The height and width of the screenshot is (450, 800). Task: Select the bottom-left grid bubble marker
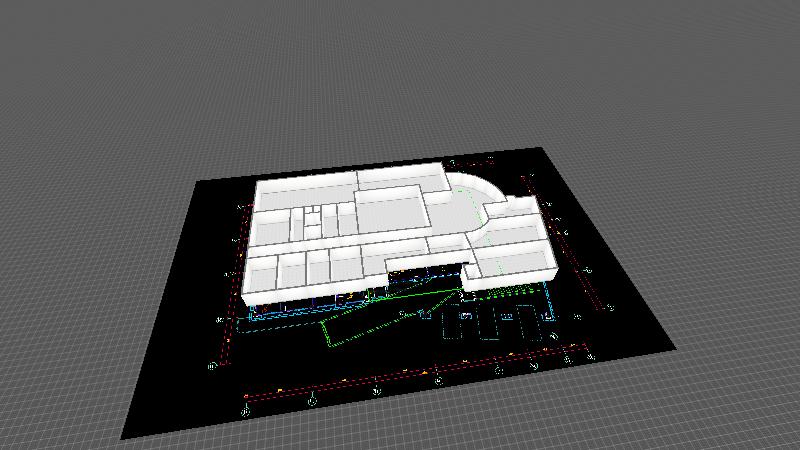[x=245, y=410]
